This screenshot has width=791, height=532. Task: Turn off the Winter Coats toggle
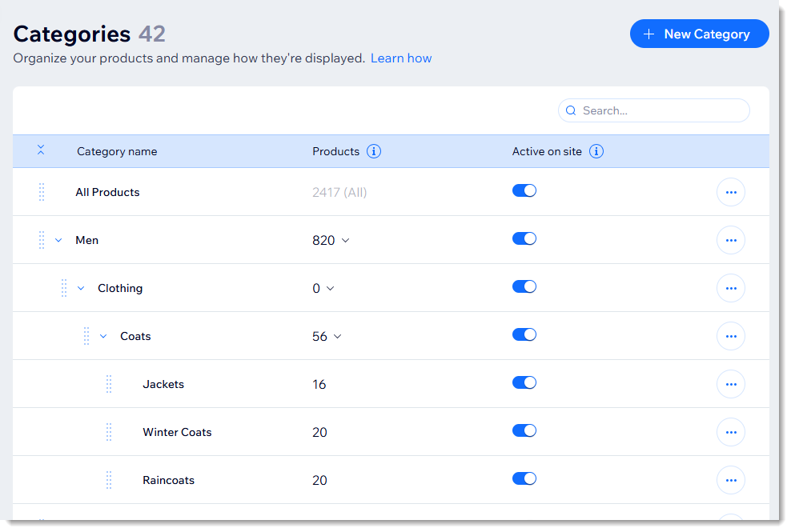click(x=524, y=430)
